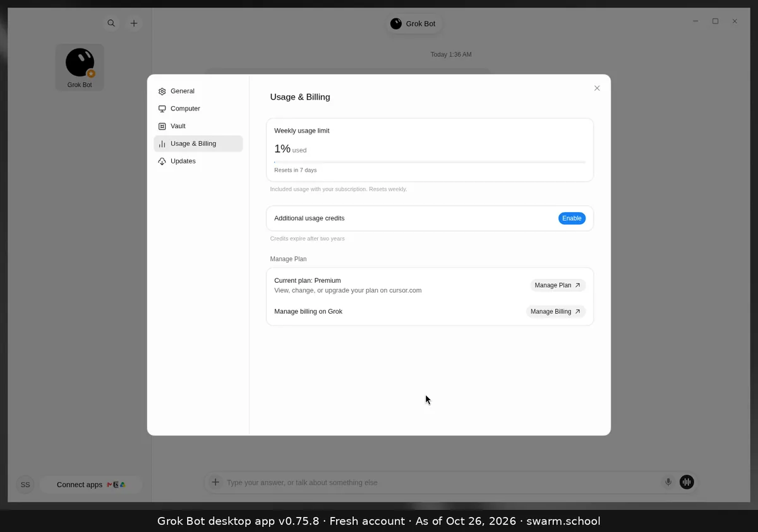The image size is (758, 532).
Task: Click the Updates download icon
Action: [x=162, y=162]
